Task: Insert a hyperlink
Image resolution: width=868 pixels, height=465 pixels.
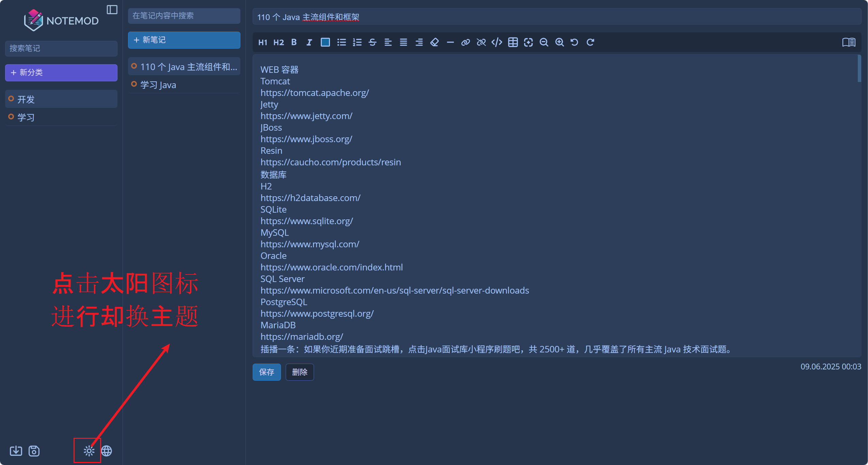Action: pyautogui.click(x=465, y=42)
